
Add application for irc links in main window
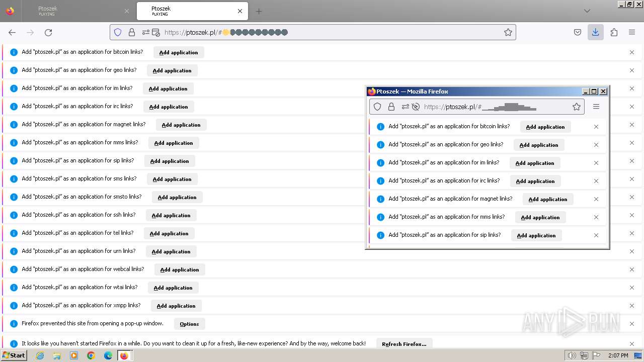pos(169,107)
